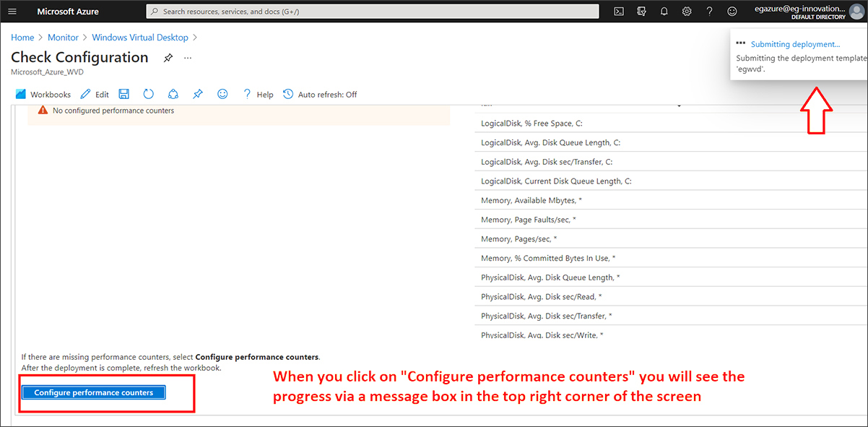
Task: Click the share workbook icon in toolbar
Action: [x=173, y=95]
